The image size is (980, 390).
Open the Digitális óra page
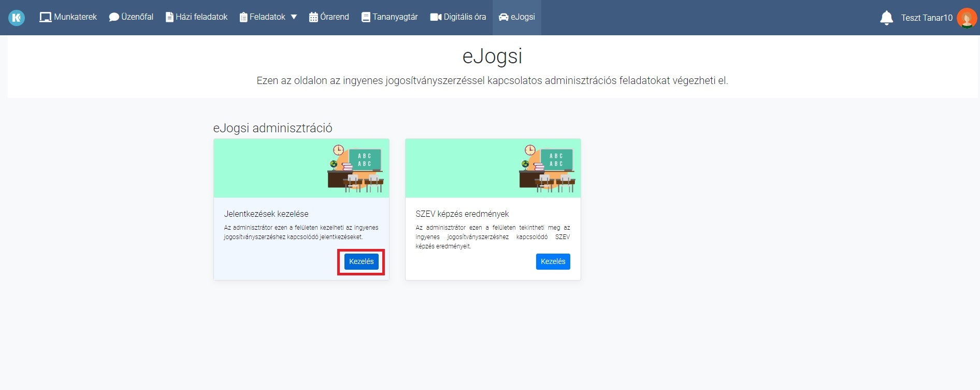[x=458, y=17]
